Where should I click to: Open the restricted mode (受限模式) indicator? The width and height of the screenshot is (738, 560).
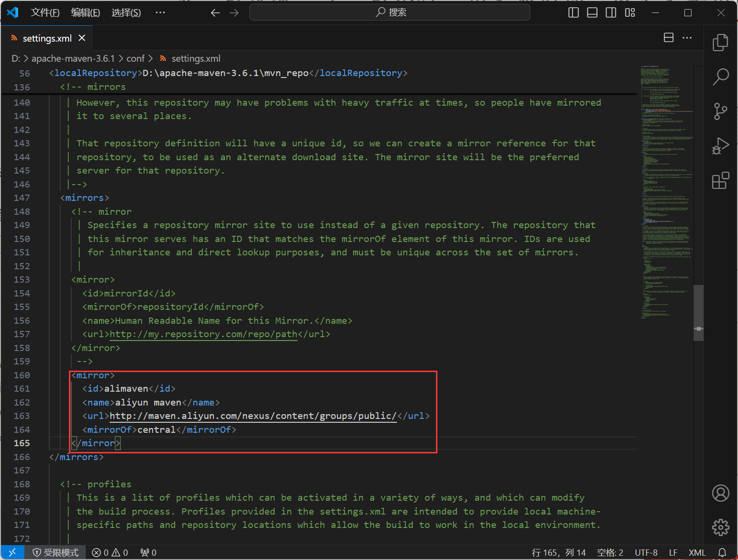56,552
